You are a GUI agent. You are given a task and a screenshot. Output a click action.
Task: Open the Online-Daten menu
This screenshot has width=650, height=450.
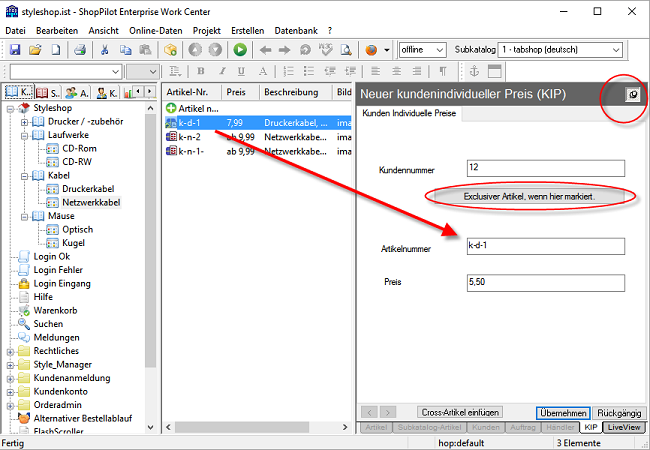(x=155, y=31)
